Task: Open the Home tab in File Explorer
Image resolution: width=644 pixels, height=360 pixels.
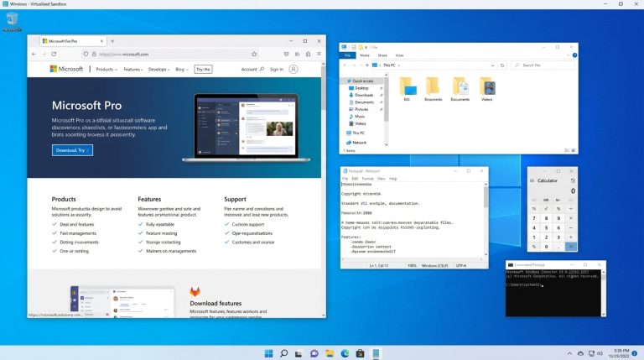Action: coord(365,55)
